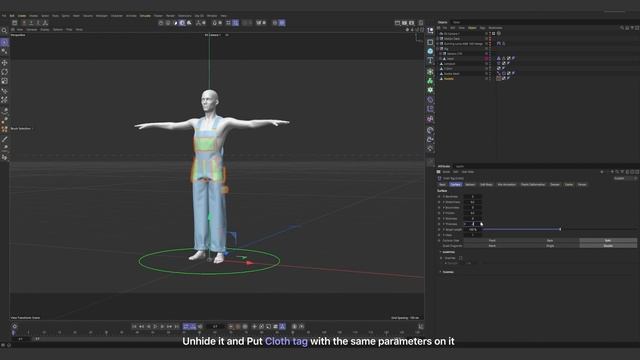Go to start of animation

[x=134, y=327]
